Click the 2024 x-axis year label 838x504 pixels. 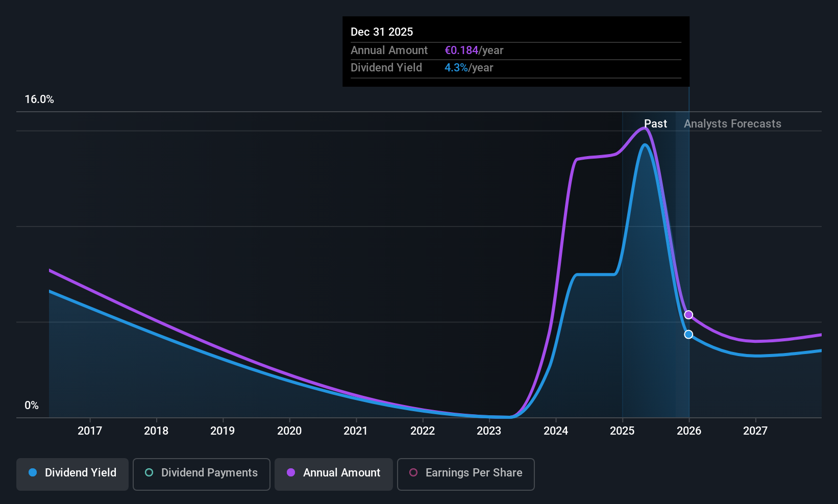(x=556, y=431)
